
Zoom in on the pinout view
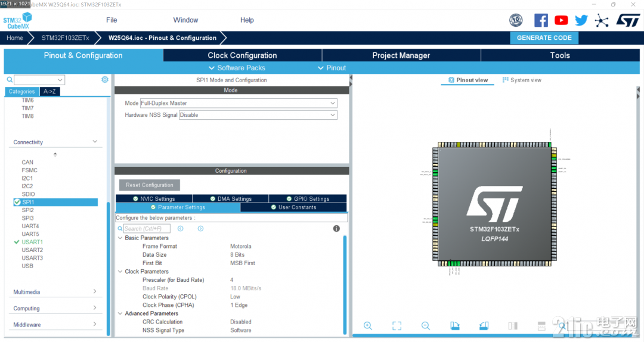click(367, 326)
